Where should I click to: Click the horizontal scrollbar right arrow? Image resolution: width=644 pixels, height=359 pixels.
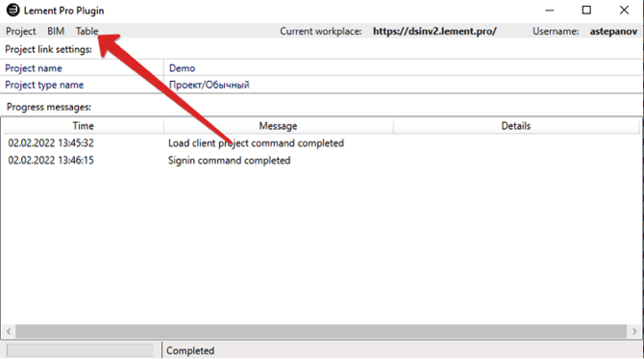[634, 331]
